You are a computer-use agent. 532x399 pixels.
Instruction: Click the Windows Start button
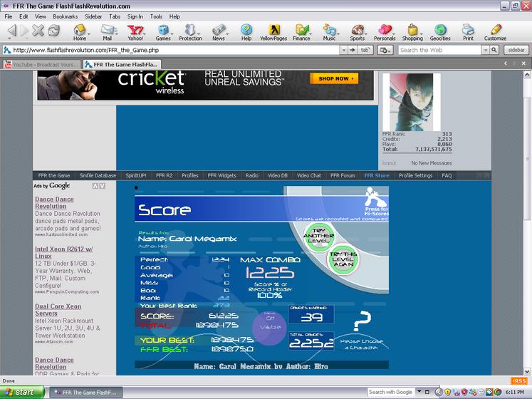[x=21, y=392]
